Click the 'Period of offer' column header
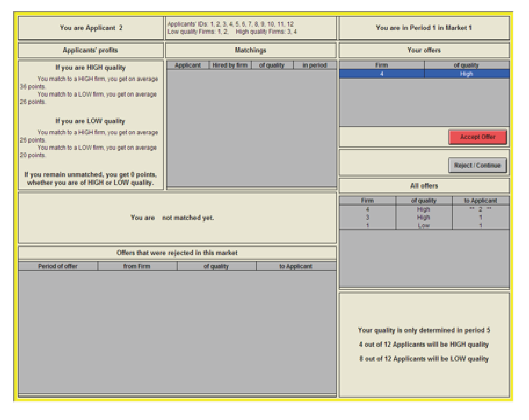The width and height of the screenshot is (529, 420). pos(58,266)
